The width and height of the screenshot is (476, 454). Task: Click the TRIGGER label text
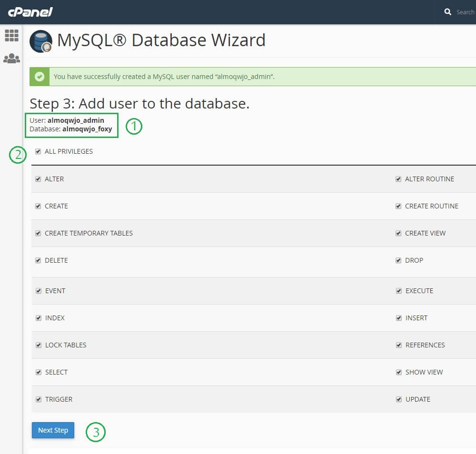coord(59,399)
